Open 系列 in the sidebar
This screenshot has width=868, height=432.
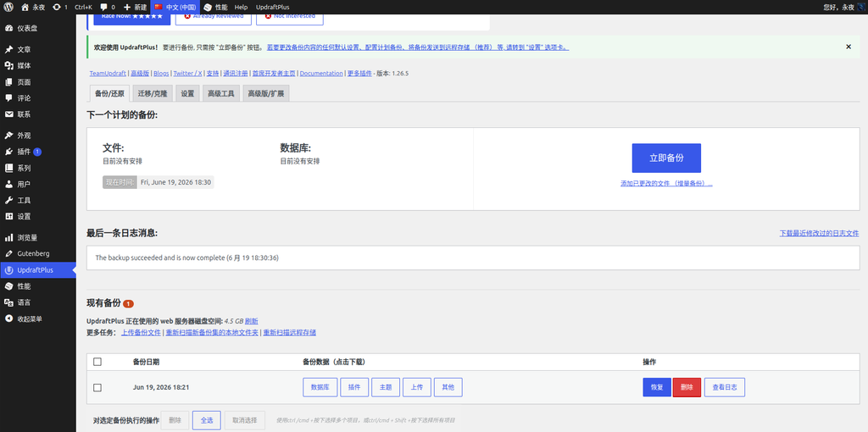[37, 169]
